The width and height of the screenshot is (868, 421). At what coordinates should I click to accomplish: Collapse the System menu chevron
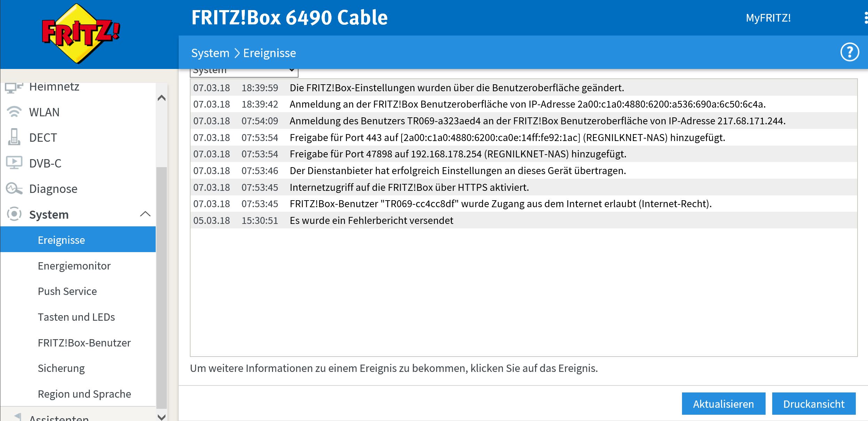point(145,214)
